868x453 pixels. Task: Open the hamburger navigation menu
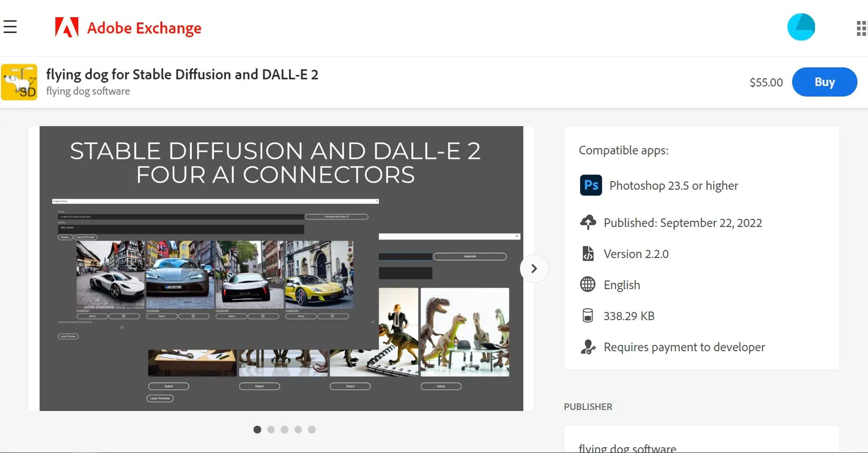(10, 27)
